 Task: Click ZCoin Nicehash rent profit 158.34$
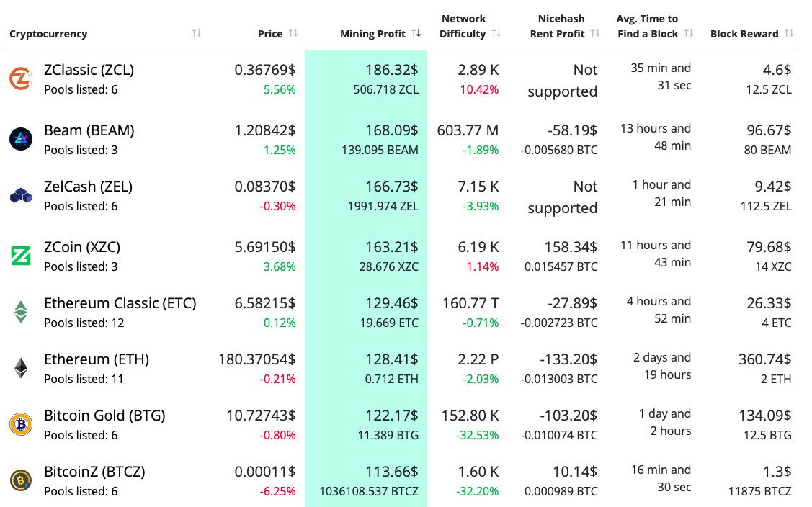click(x=571, y=247)
